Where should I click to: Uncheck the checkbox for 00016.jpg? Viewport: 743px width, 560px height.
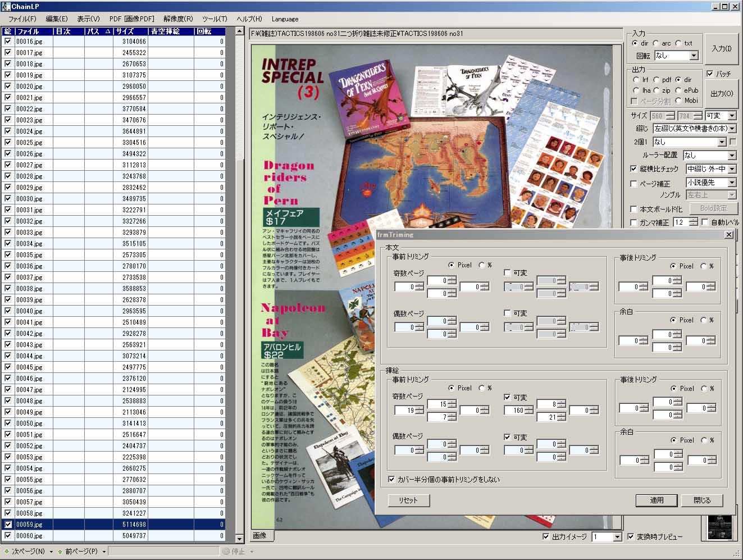[8, 41]
